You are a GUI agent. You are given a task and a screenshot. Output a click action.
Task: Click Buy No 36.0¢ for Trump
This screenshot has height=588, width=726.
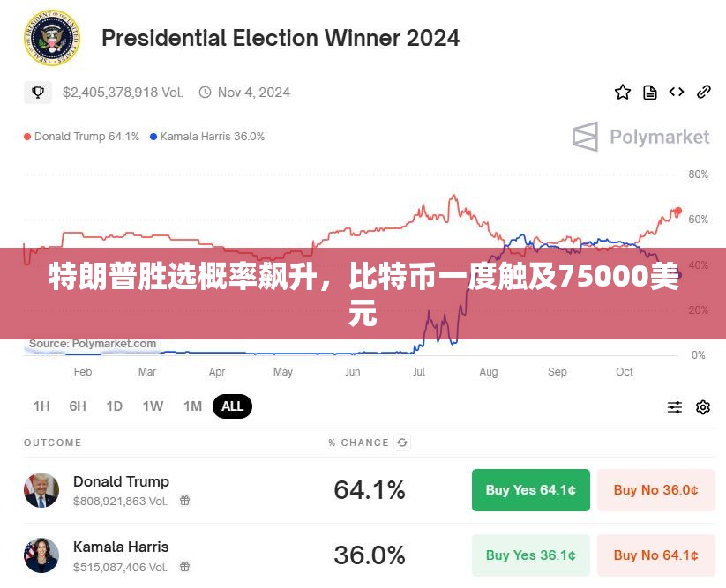coord(656,490)
